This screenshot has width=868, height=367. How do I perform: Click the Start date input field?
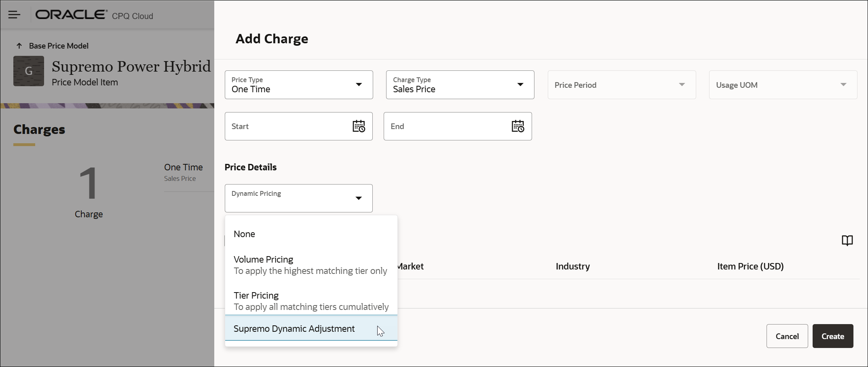click(x=283, y=126)
